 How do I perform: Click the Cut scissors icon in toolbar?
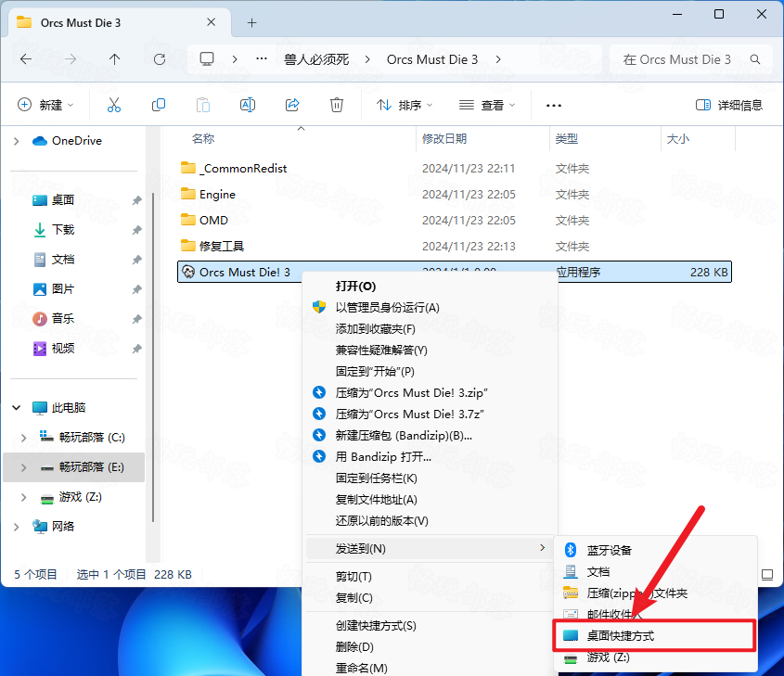pos(114,105)
